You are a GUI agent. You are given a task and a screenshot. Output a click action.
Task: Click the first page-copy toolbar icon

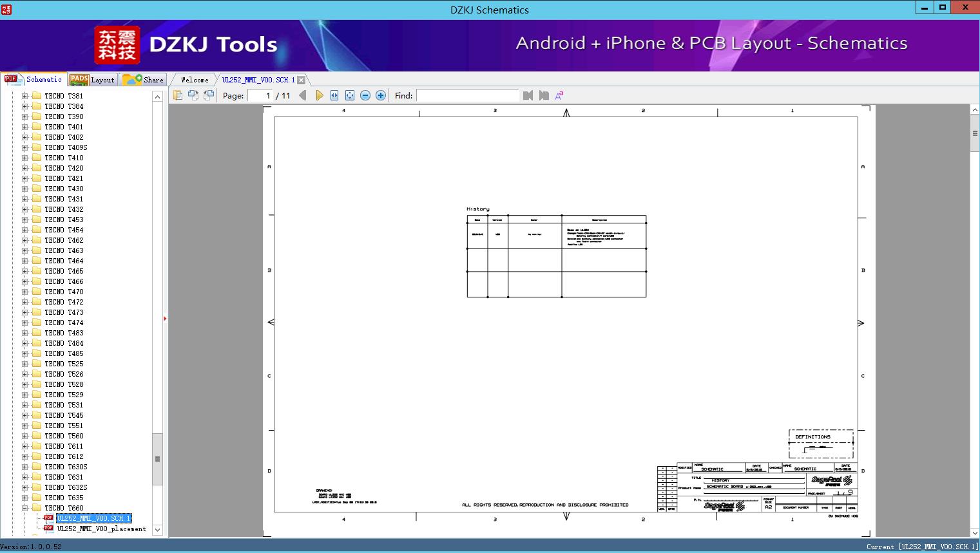tap(177, 95)
